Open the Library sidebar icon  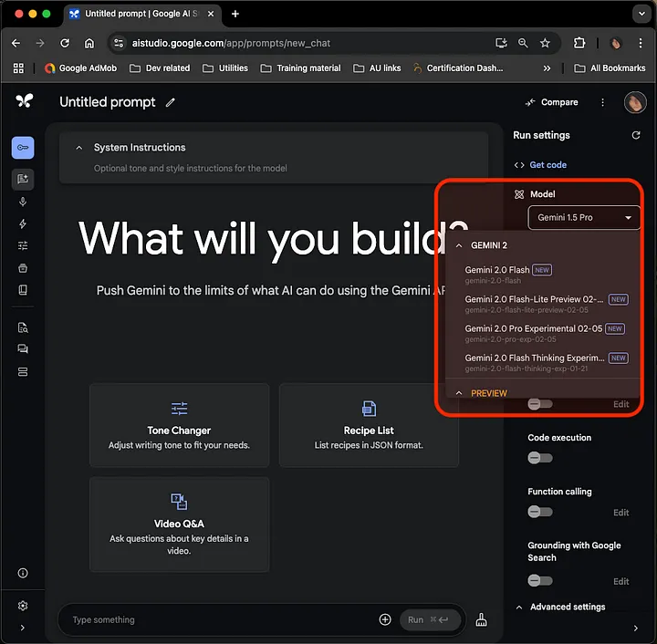coord(23,268)
